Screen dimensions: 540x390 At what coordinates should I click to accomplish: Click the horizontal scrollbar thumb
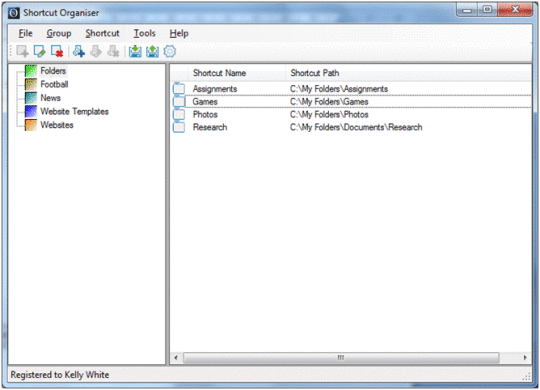341,358
